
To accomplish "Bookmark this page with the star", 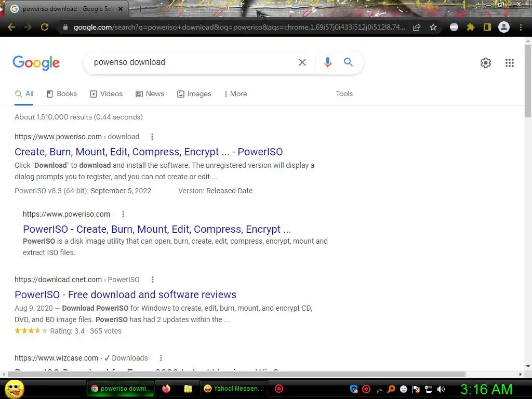I will tap(433, 27).
